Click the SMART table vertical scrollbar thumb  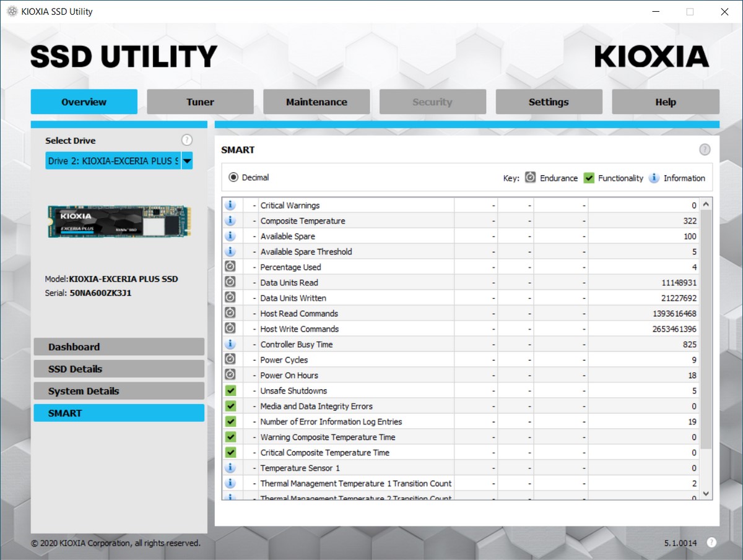pyautogui.click(x=706, y=330)
